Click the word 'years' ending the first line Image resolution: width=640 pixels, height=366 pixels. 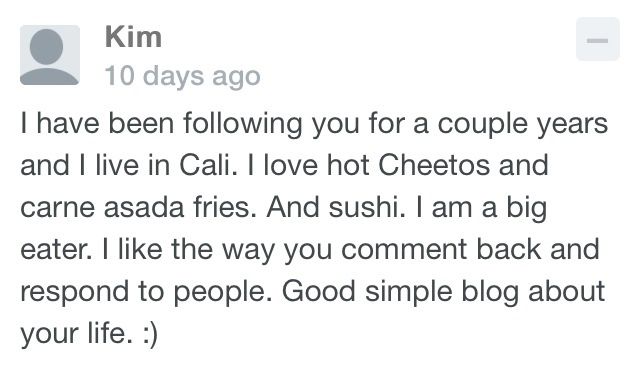click(572, 125)
